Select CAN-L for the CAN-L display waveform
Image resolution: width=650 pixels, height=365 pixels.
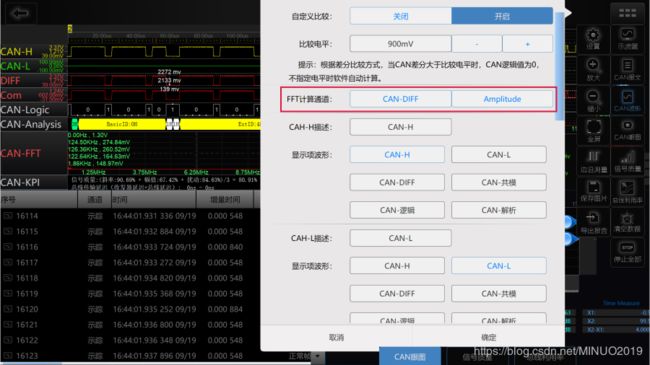coord(499,266)
